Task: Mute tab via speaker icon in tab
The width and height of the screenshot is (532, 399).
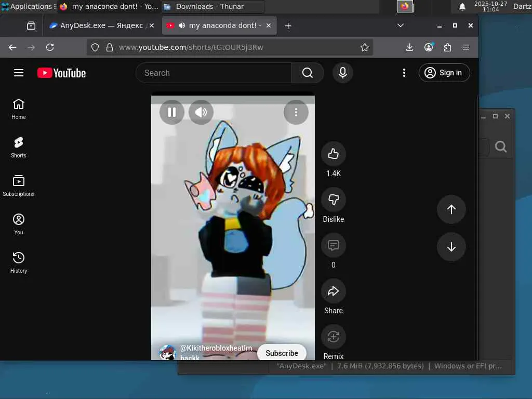Action: [182, 25]
